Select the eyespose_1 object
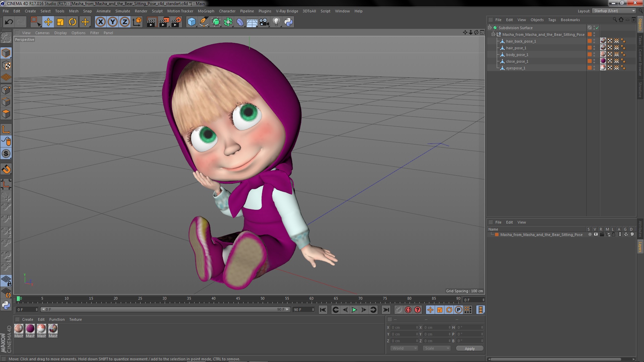 516,68
